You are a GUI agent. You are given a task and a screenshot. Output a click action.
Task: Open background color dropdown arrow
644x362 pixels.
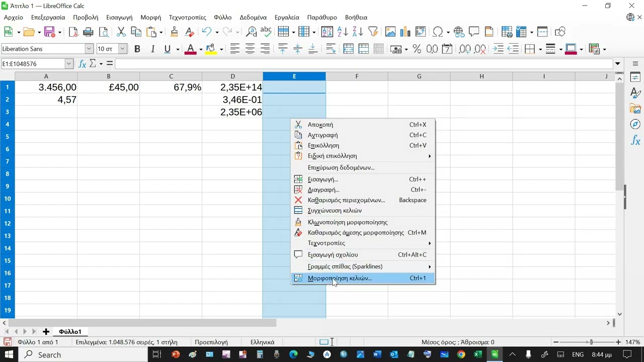point(221,49)
